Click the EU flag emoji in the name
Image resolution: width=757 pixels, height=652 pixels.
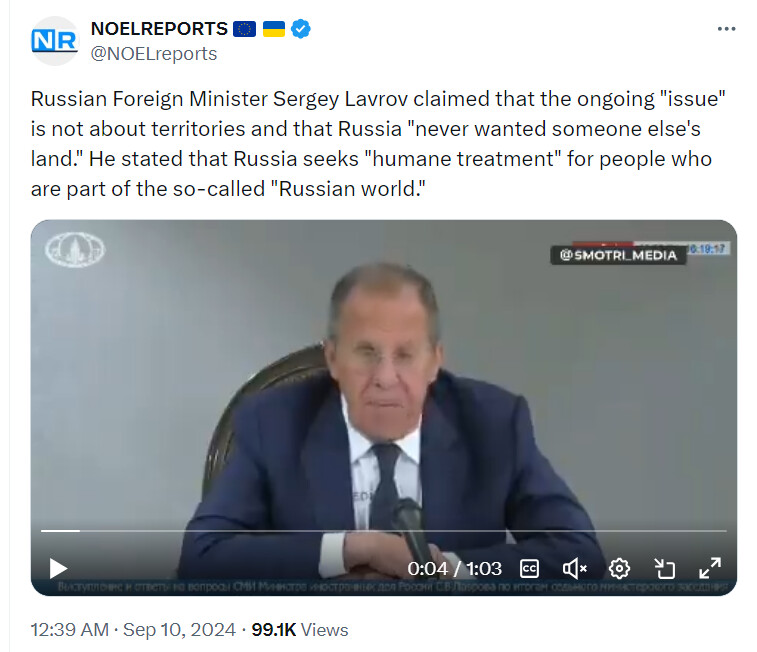(244, 29)
